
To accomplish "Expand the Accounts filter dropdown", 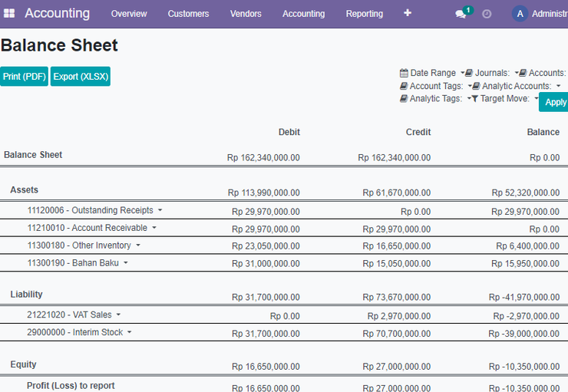I will (x=517, y=73).
